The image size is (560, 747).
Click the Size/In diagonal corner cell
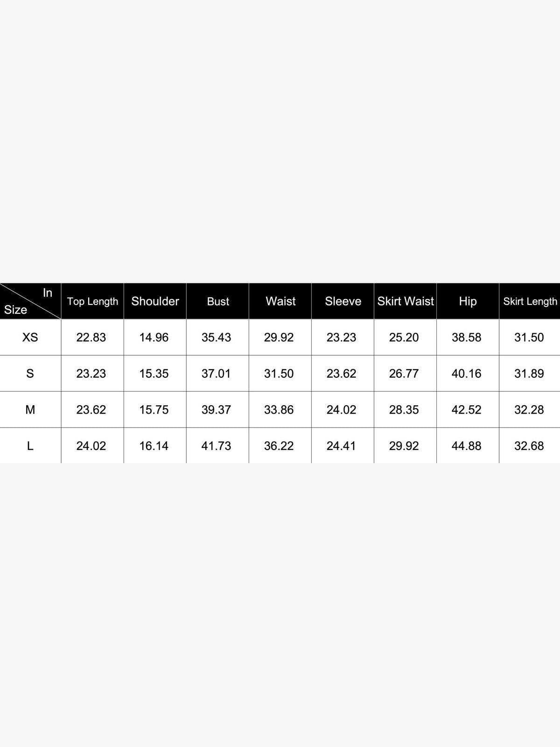click(30, 301)
